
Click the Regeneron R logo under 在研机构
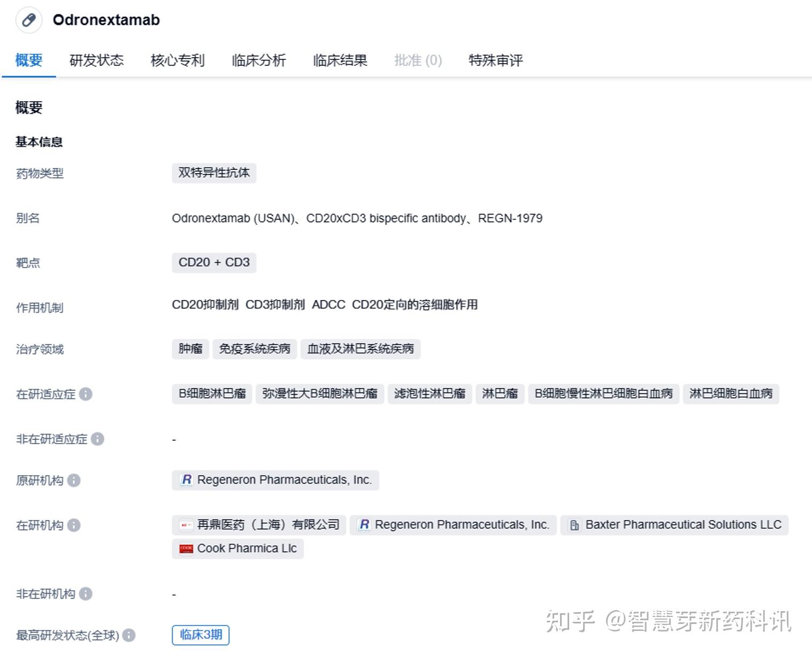pos(364,525)
